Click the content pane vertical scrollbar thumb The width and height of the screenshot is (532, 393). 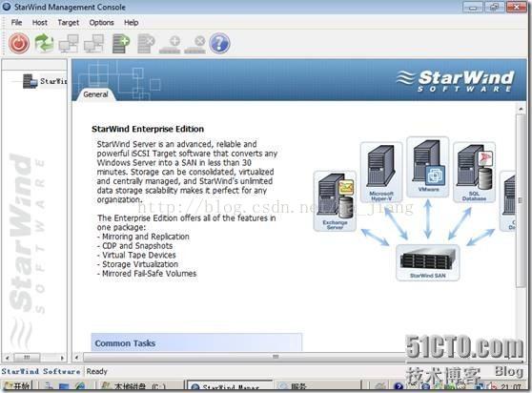pyautogui.click(x=521, y=200)
